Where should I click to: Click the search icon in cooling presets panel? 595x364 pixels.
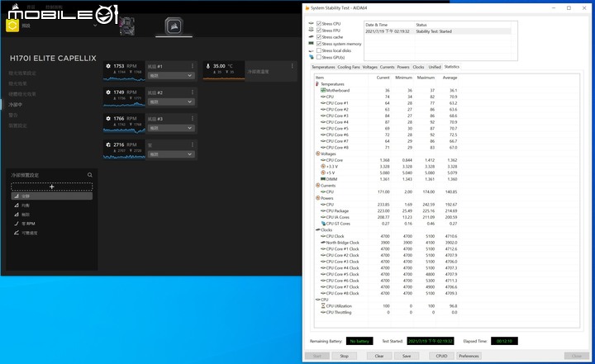point(90,175)
